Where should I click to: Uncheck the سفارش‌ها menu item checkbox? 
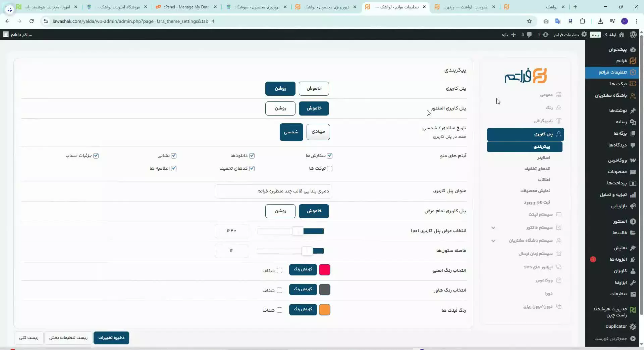click(330, 156)
